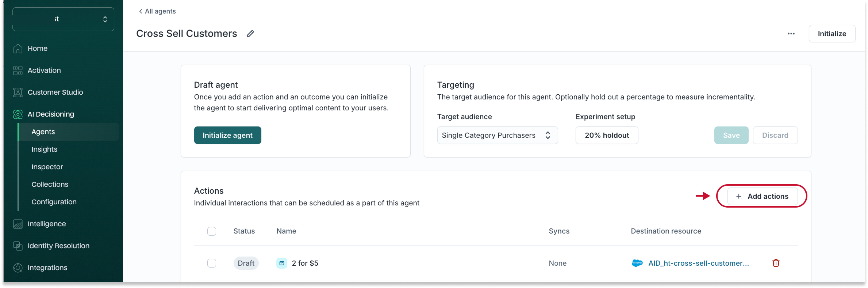The image size is (868, 288).
Task: Go to the Insights menu item
Action: coord(44,149)
